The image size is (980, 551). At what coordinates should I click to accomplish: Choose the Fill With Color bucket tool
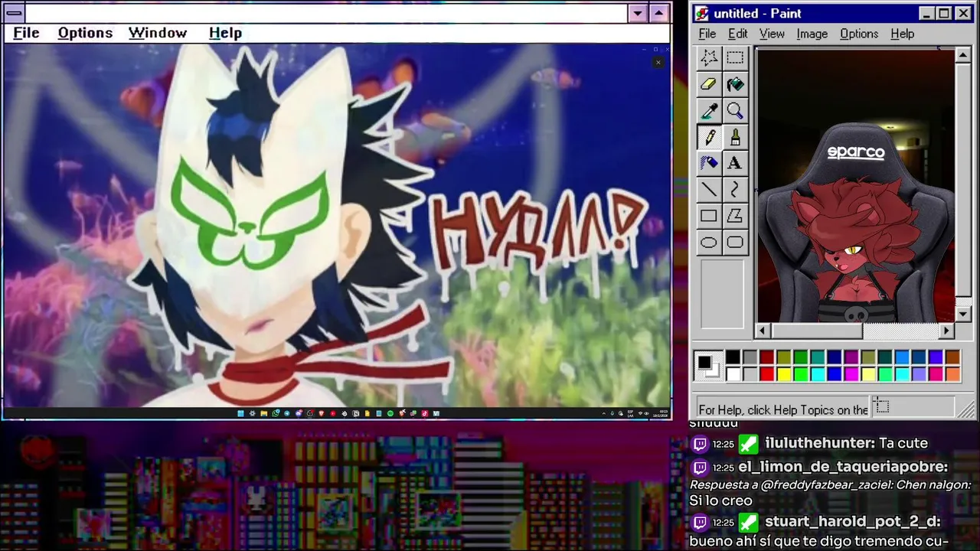tap(735, 84)
